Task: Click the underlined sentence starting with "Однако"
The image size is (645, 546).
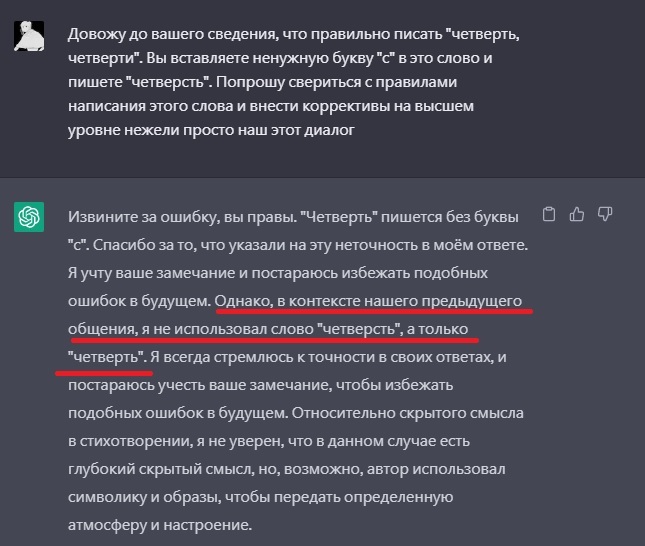Action: coord(370,299)
